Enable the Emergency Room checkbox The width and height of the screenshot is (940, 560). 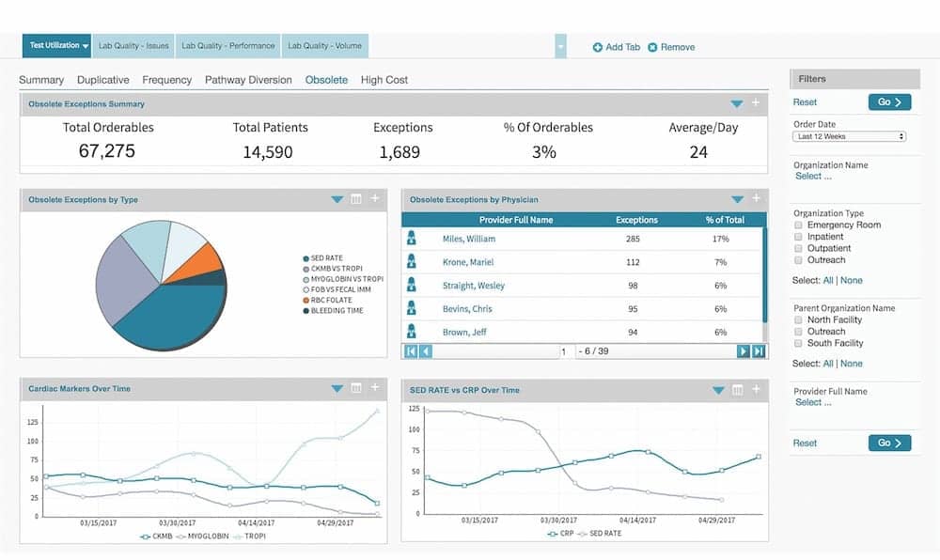click(x=799, y=226)
